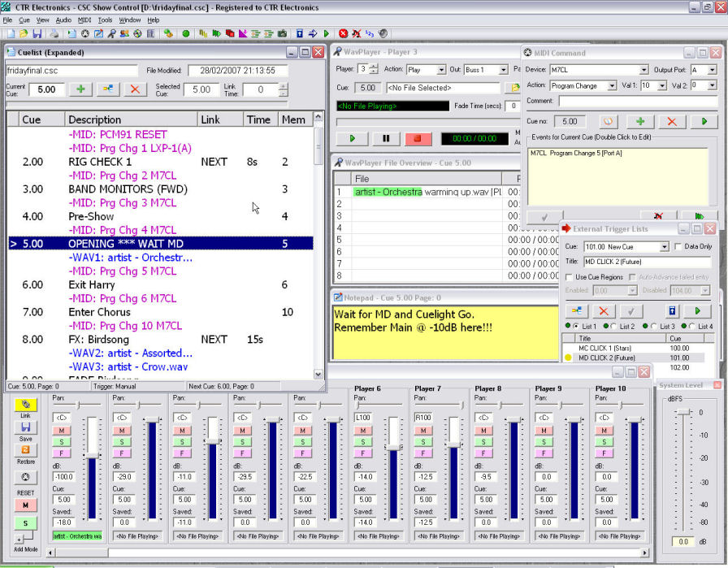Enable the Use Cue Regions checkbox
Screen dimensions: 728x568
569,277
